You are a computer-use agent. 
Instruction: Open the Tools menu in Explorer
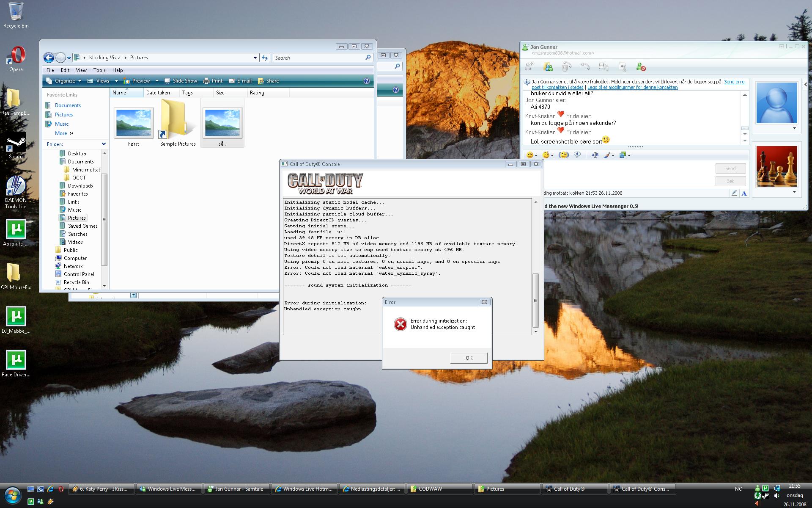[x=99, y=70]
